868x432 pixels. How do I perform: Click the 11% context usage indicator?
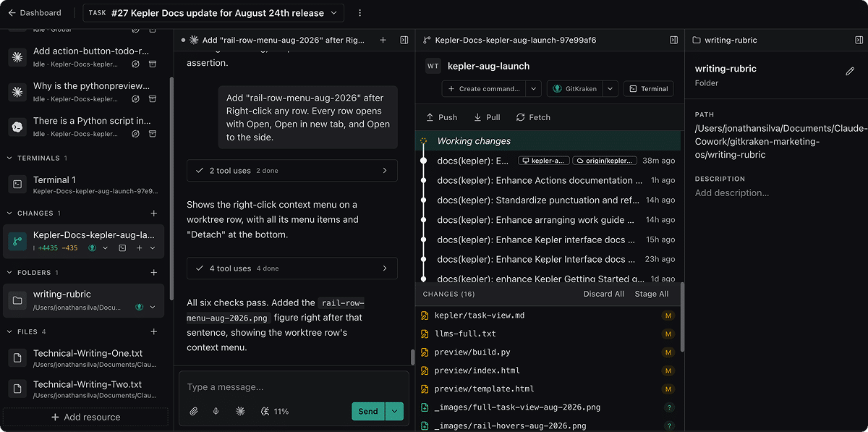275,411
